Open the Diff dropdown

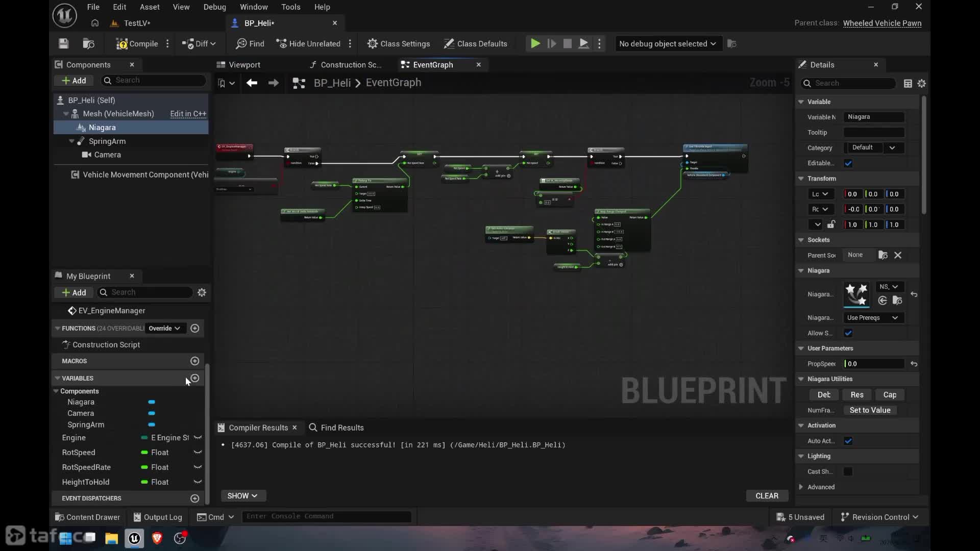pos(199,44)
